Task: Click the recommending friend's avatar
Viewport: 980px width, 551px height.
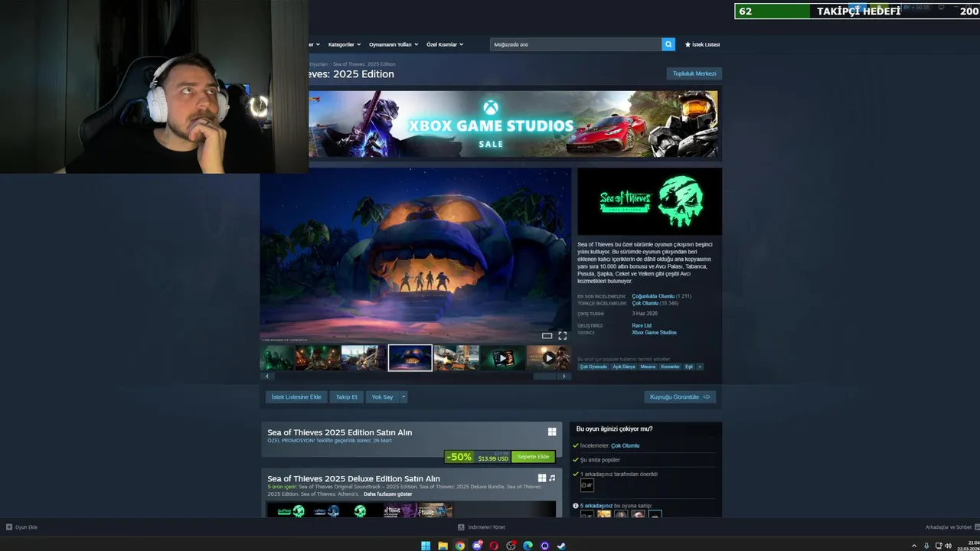Action: [x=587, y=485]
